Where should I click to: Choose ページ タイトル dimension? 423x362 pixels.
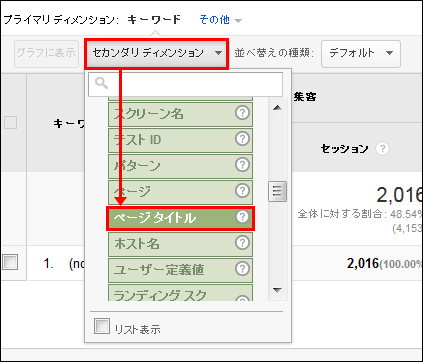180,218
